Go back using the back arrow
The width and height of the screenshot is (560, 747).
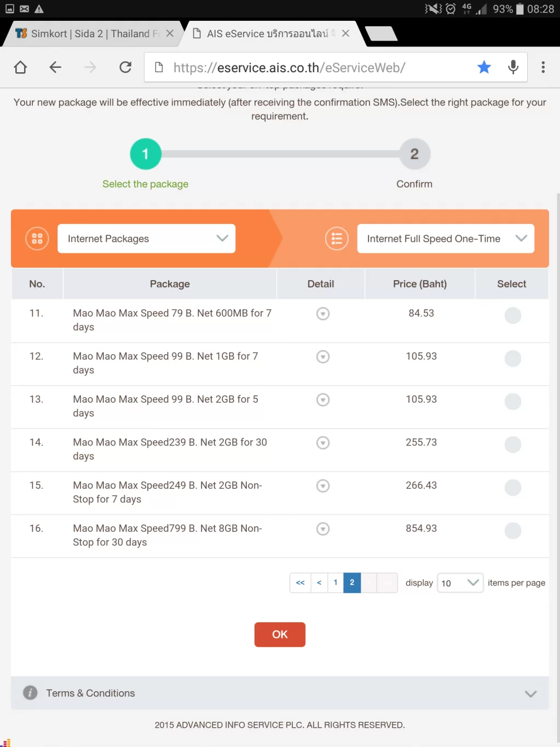(55, 67)
